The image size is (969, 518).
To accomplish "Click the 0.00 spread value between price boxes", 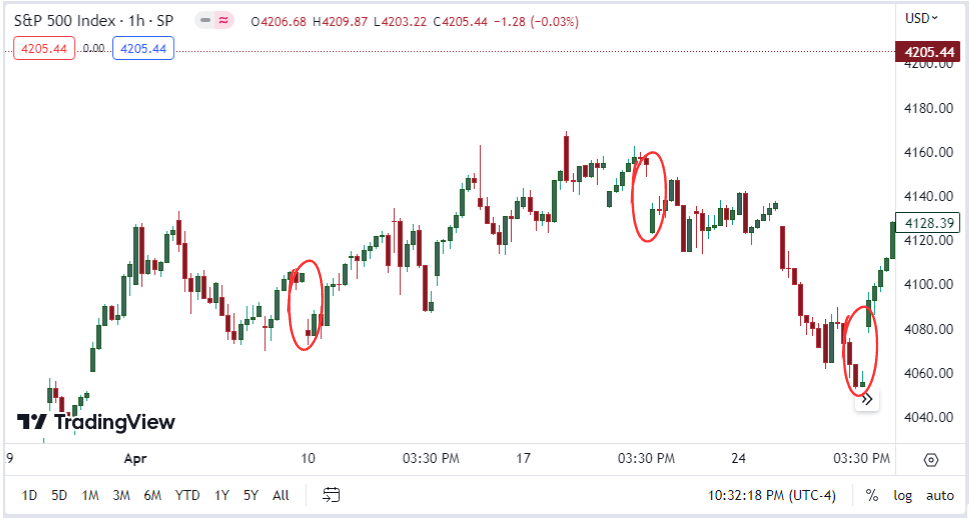I will pos(93,48).
